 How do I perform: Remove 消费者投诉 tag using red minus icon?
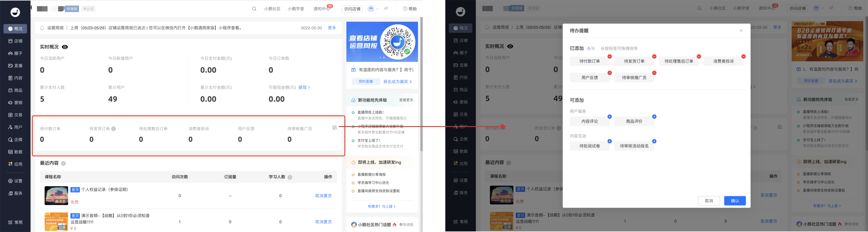(743, 57)
